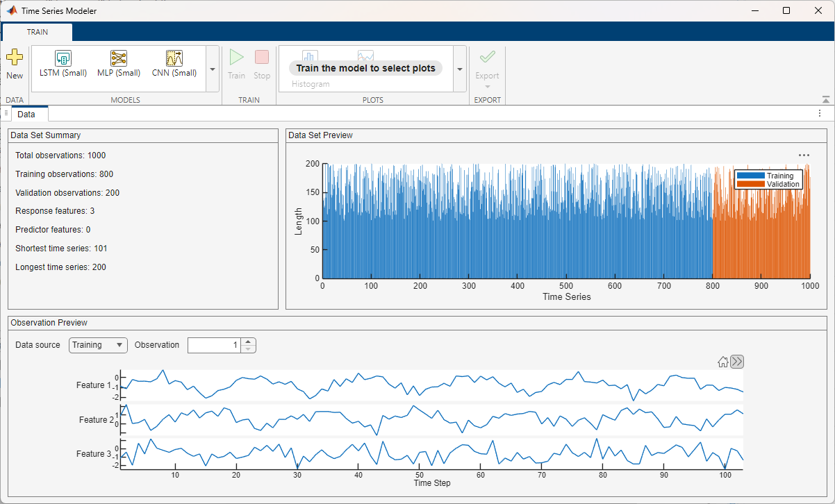Increment the Observation value with the up stepper
Image resolution: width=835 pixels, height=504 pixels.
click(248, 342)
